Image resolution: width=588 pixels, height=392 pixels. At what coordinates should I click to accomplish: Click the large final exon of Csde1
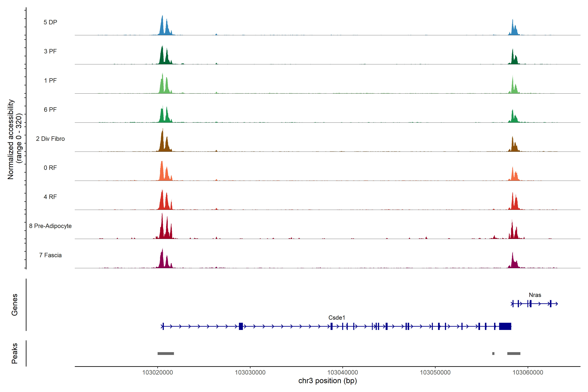coord(505,326)
